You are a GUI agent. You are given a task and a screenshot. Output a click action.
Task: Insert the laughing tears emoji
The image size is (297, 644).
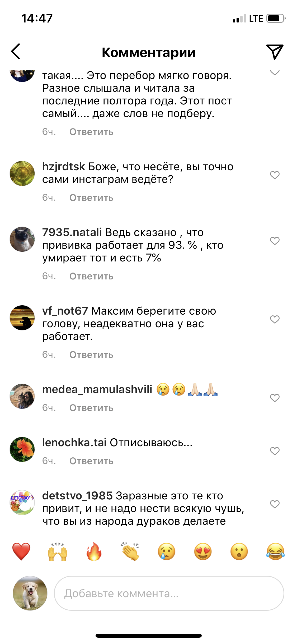tap(275, 551)
